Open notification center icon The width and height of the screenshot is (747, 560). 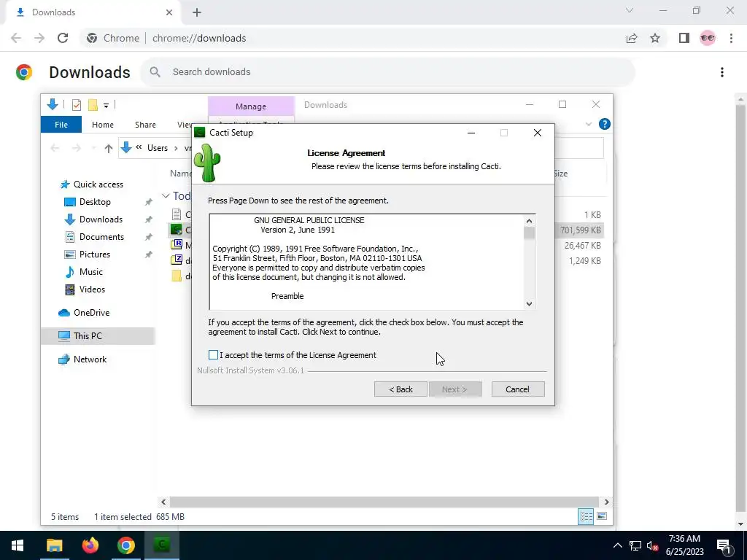723,545
